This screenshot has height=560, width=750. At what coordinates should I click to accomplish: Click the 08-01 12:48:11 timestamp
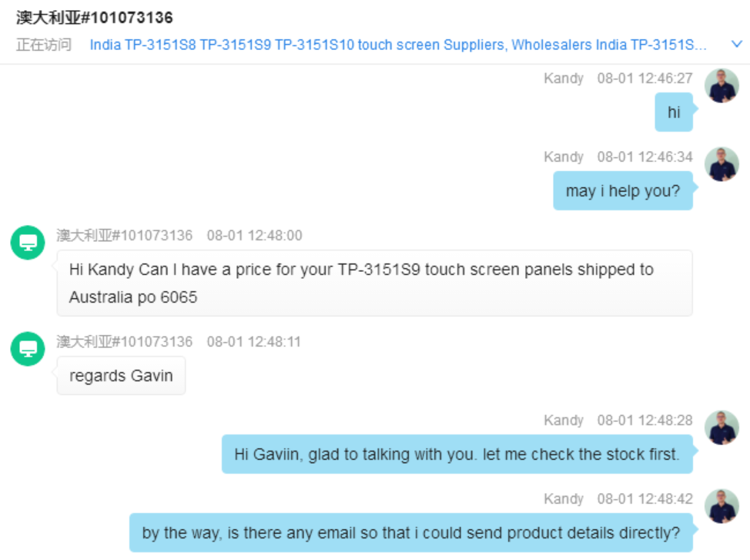click(254, 342)
